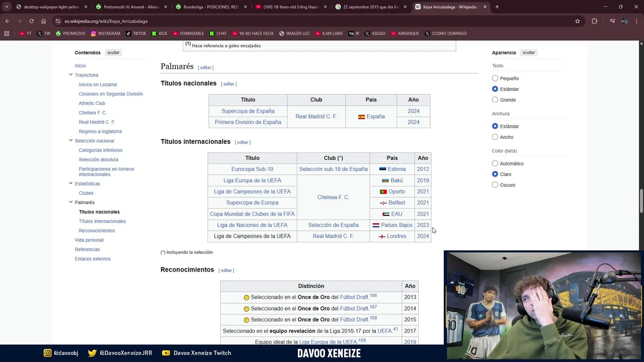The height and width of the screenshot is (362, 644).
Task: Select Estándar text size
Action: pyautogui.click(x=495, y=89)
